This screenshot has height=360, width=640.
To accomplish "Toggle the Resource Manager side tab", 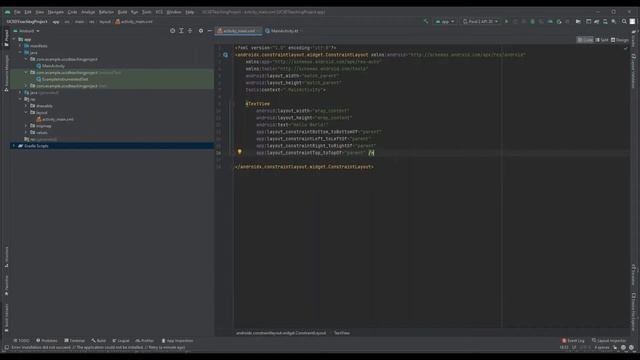I will [6, 73].
